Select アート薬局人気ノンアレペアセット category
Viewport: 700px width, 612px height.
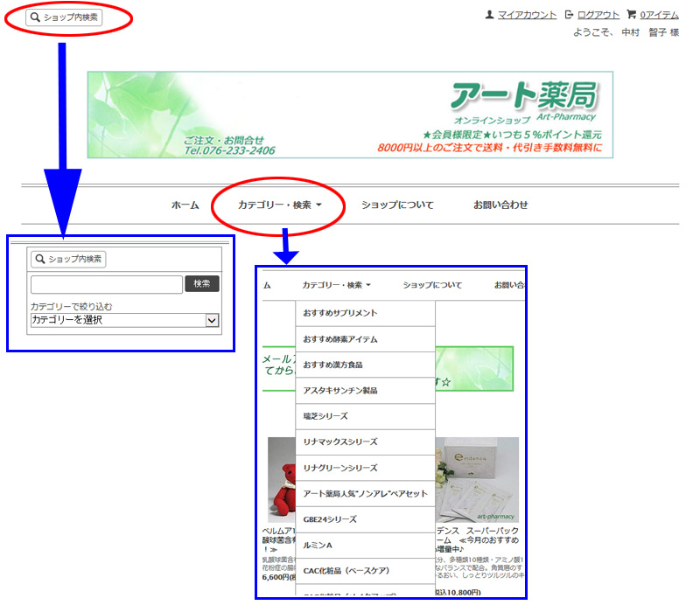(x=365, y=494)
